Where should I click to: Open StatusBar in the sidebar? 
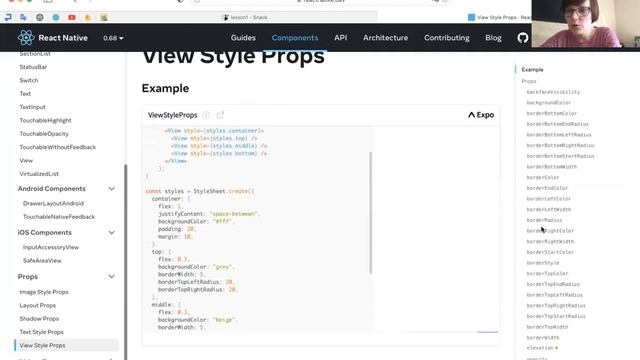pyautogui.click(x=33, y=67)
